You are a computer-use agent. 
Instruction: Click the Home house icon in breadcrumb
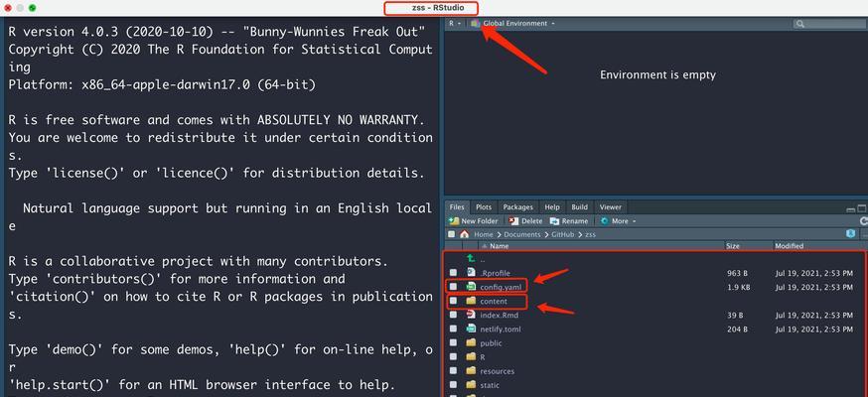click(x=465, y=234)
